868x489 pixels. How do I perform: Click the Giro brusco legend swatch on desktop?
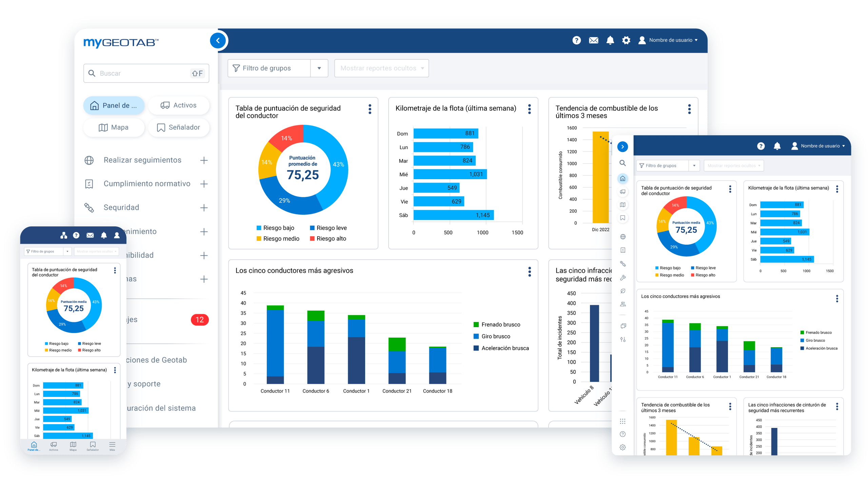tap(476, 336)
